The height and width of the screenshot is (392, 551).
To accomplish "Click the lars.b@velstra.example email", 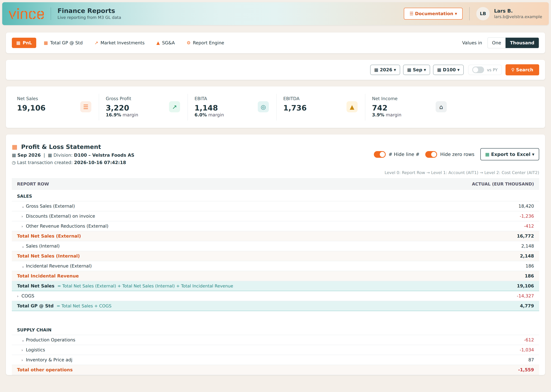I will coord(518,17).
